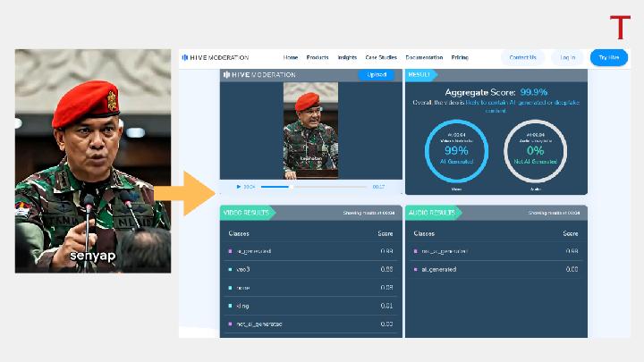Click the Upload button
This screenshot has height=362, width=644.
376,74
